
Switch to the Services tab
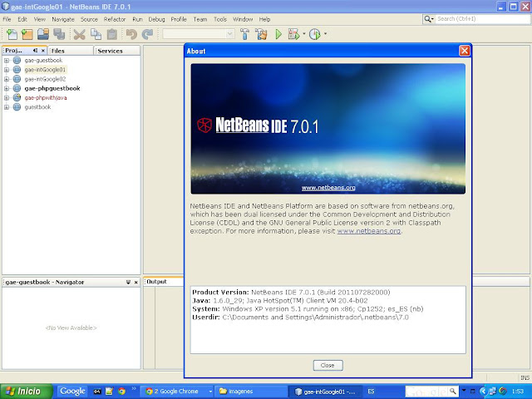(x=116, y=51)
